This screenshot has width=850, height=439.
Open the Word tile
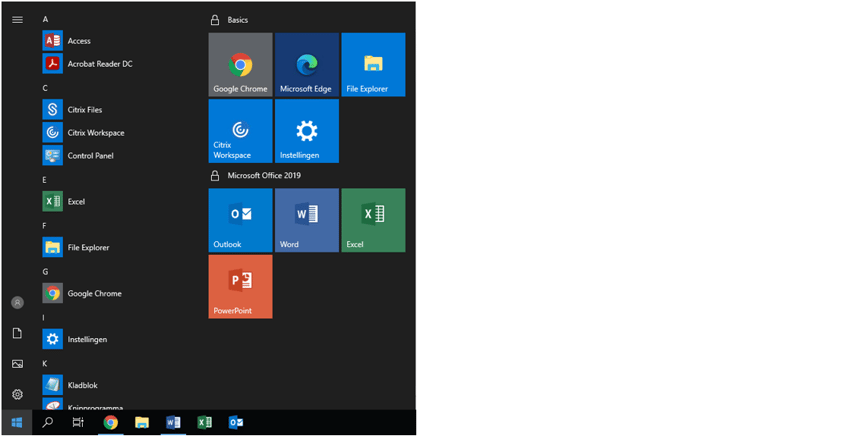307,220
